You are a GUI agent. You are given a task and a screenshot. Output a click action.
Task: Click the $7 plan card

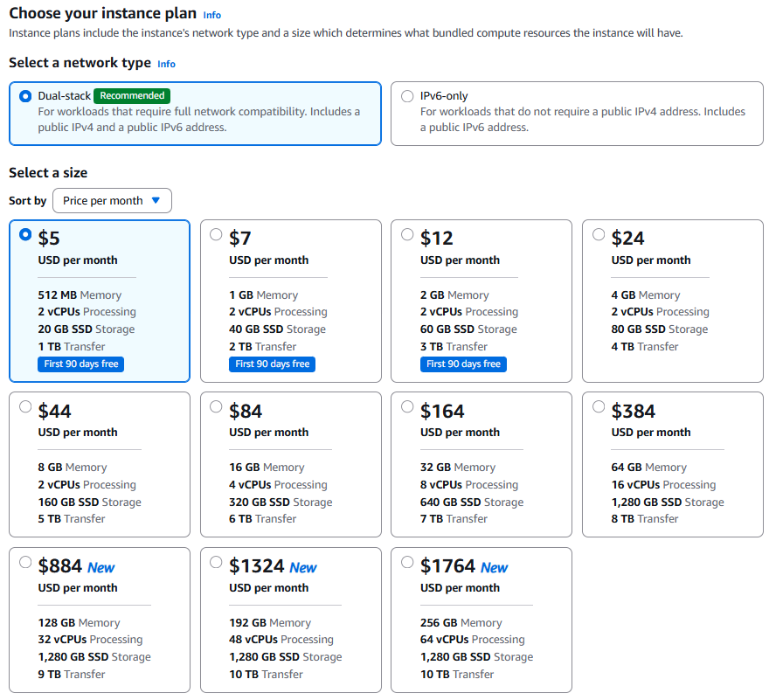click(291, 301)
